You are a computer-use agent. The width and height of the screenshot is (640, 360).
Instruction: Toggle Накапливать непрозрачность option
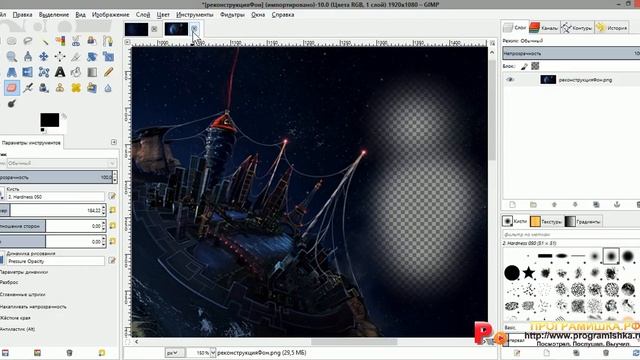[x=33, y=307]
